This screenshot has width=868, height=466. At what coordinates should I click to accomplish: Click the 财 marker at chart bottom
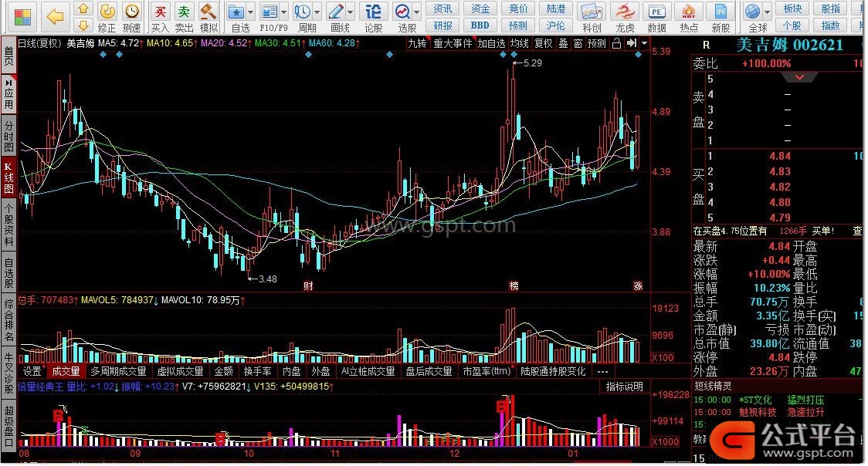pyautogui.click(x=308, y=285)
